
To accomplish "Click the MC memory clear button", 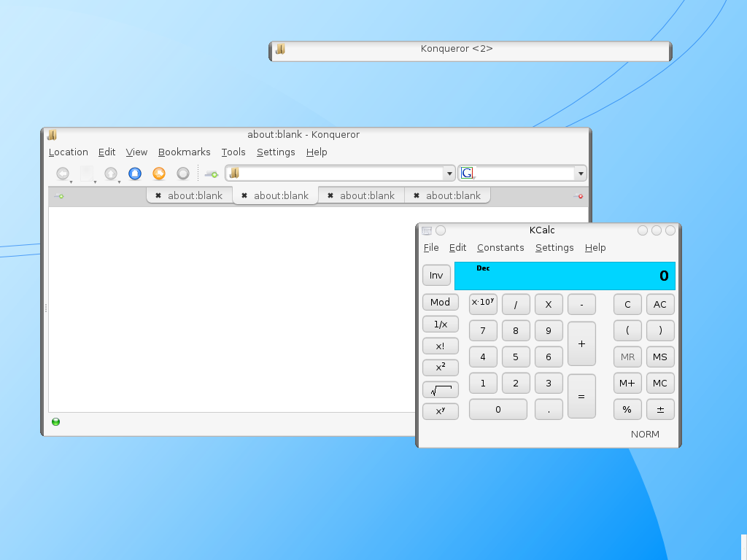I will click(660, 384).
